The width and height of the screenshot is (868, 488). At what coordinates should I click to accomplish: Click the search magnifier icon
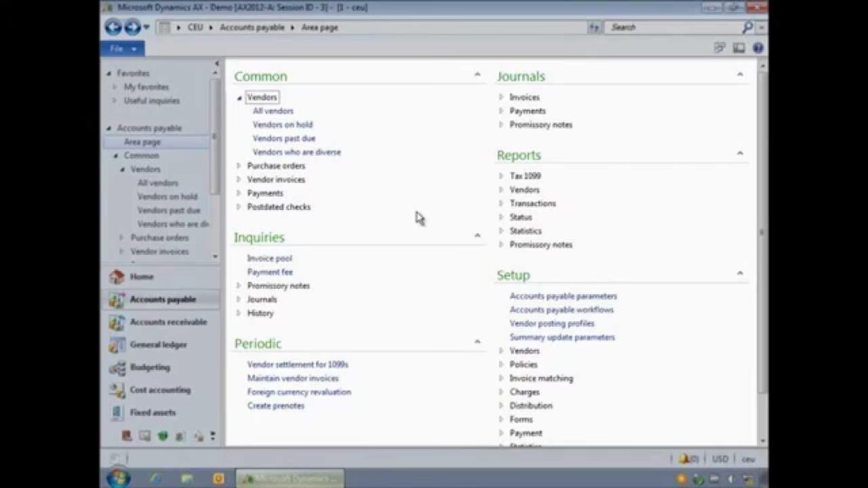coord(748,27)
